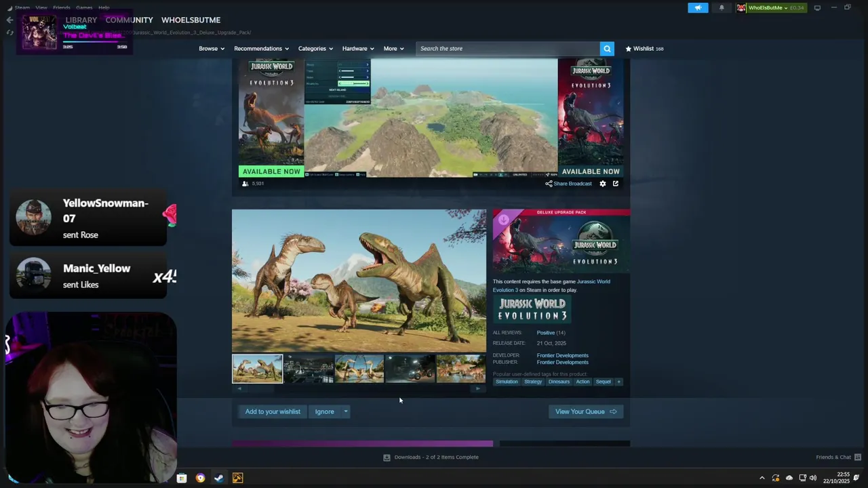
Task: Expand the Hardware dropdown
Action: pyautogui.click(x=358, y=49)
